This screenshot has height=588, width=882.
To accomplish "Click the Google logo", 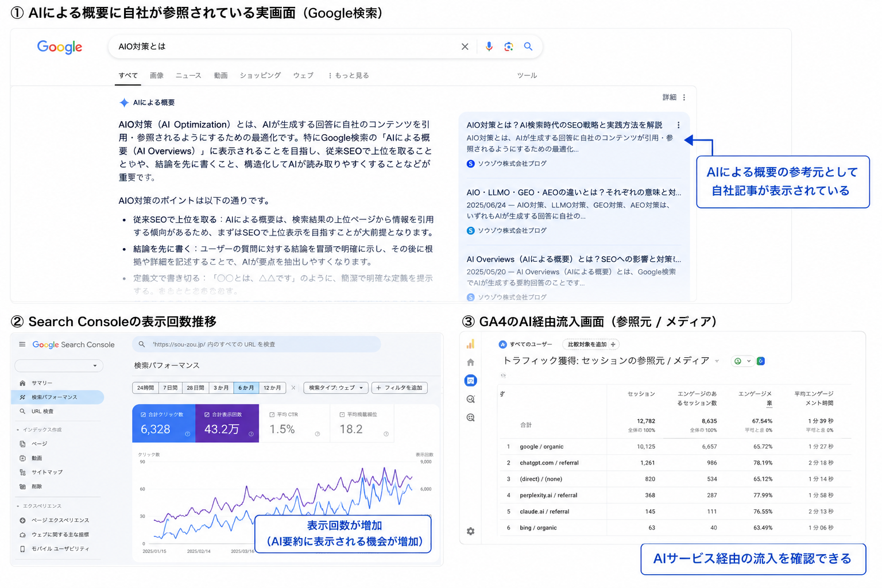I will coord(60,47).
